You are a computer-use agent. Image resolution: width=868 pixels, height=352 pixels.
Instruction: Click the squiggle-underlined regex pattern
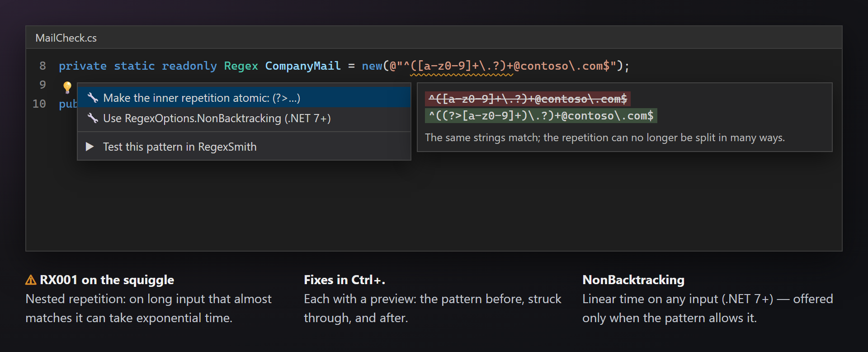point(462,67)
